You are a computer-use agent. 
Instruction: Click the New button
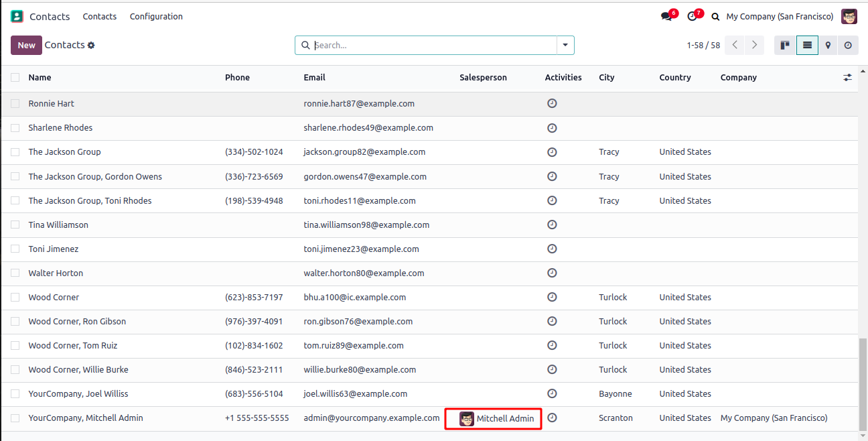[26, 45]
